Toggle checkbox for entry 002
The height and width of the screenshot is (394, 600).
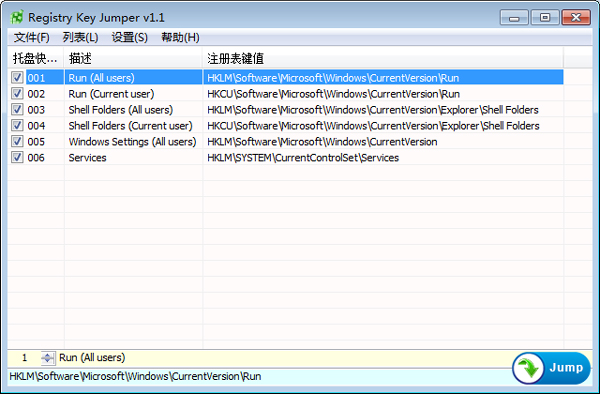click(17, 93)
